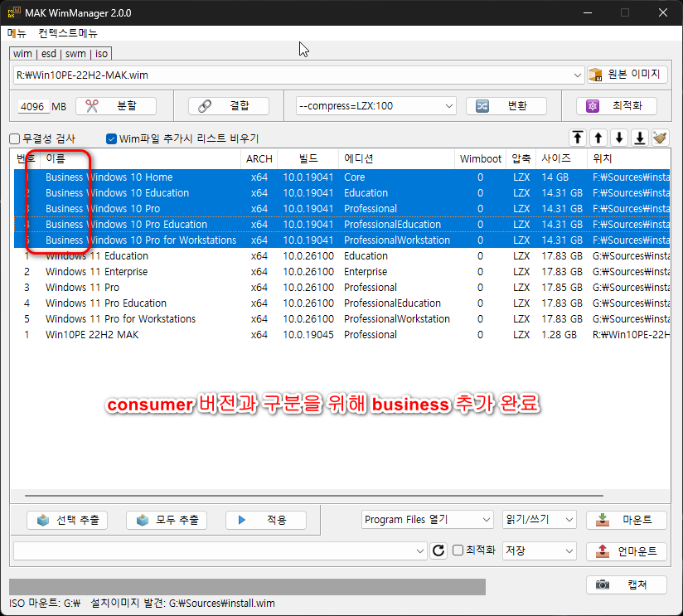Viewport: 683px width, 616px height.
Task: Click the move-up arrow icon
Action: tap(598, 138)
